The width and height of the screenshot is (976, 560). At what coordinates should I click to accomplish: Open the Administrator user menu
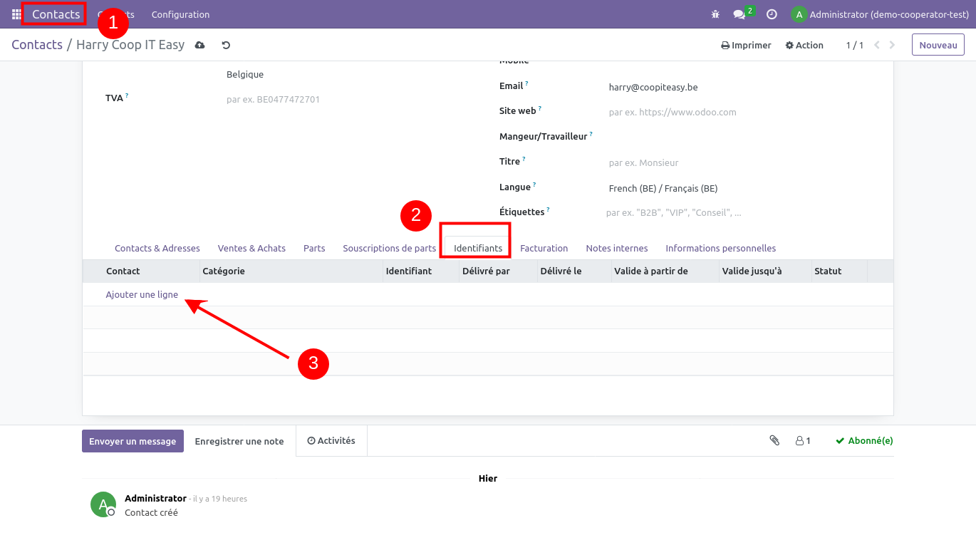coord(880,14)
